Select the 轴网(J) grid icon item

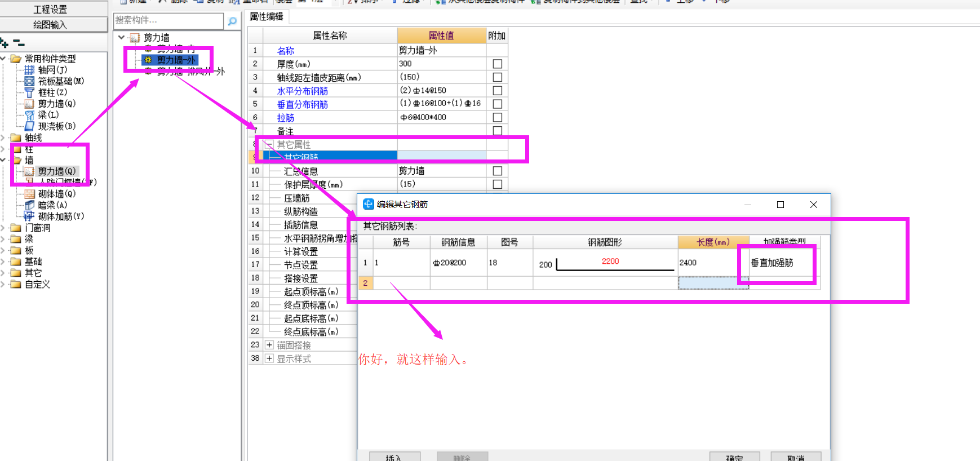29,70
